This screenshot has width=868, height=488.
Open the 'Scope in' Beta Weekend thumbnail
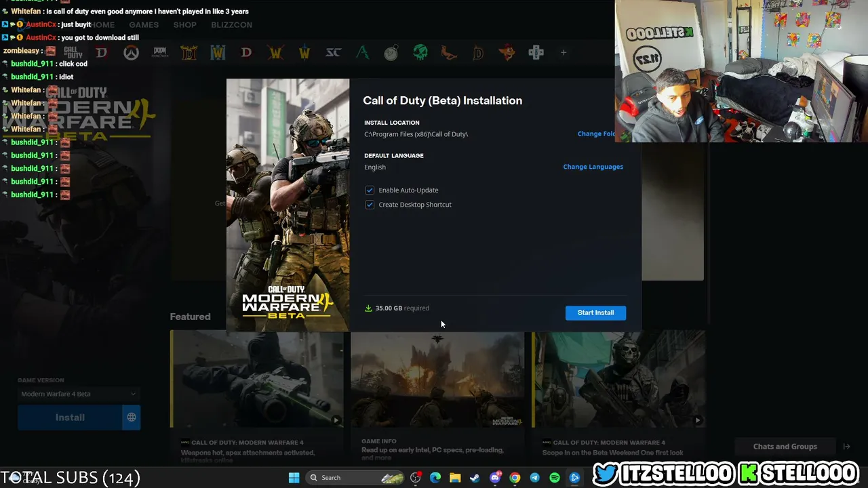pyautogui.click(x=618, y=379)
